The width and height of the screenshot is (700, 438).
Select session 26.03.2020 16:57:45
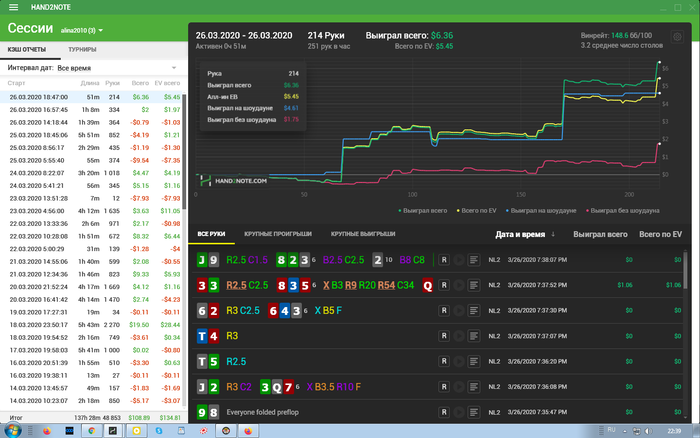(x=93, y=110)
